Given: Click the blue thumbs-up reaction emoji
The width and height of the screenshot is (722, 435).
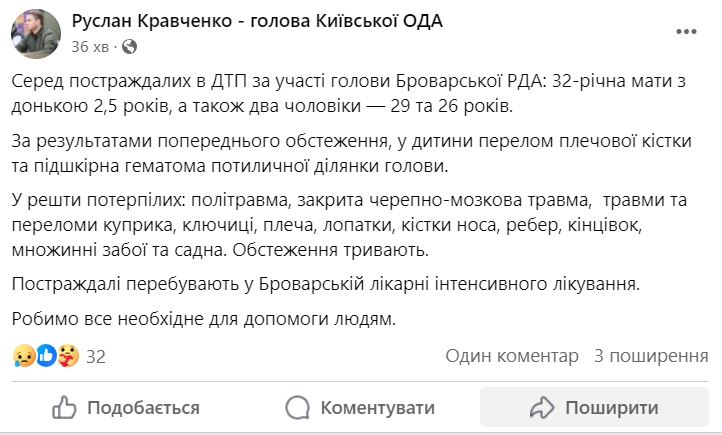Looking at the screenshot, I should (x=46, y=356).
